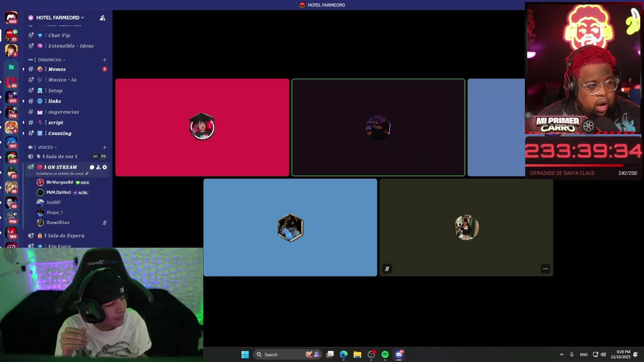This screenshot has width=644, height=362.
Task: Open the server icon with 43 badge
Action: (x=11, y=203)
